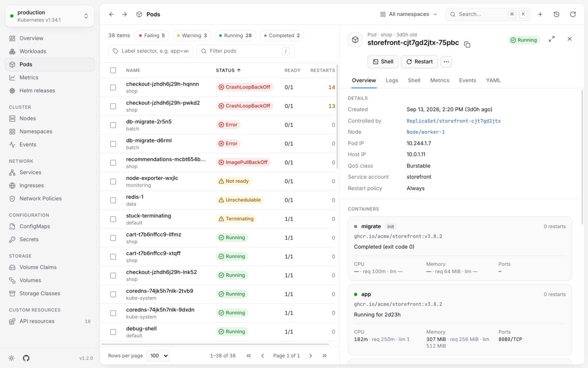
Task: Filter pods by Warning status
Action: [192, 36]
